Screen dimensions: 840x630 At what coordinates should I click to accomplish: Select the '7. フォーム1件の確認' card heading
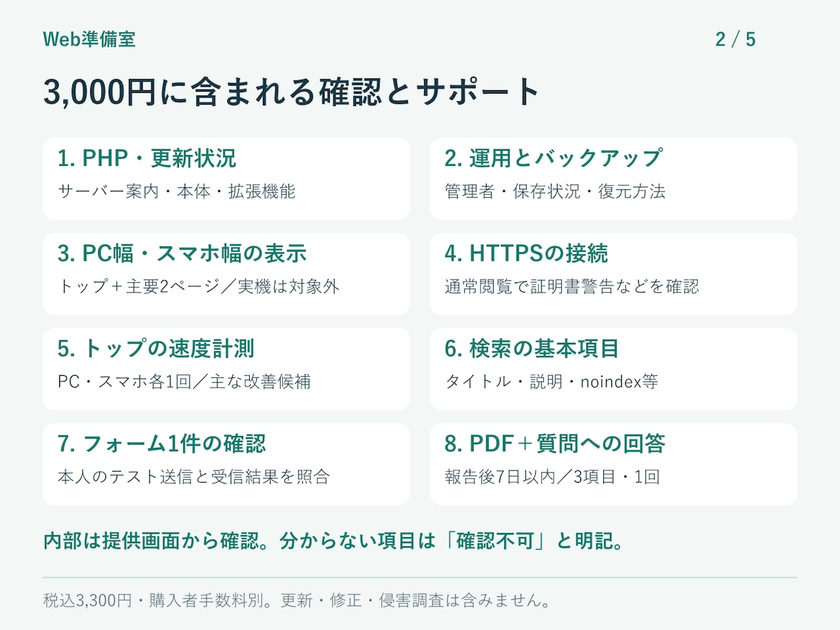162,443
